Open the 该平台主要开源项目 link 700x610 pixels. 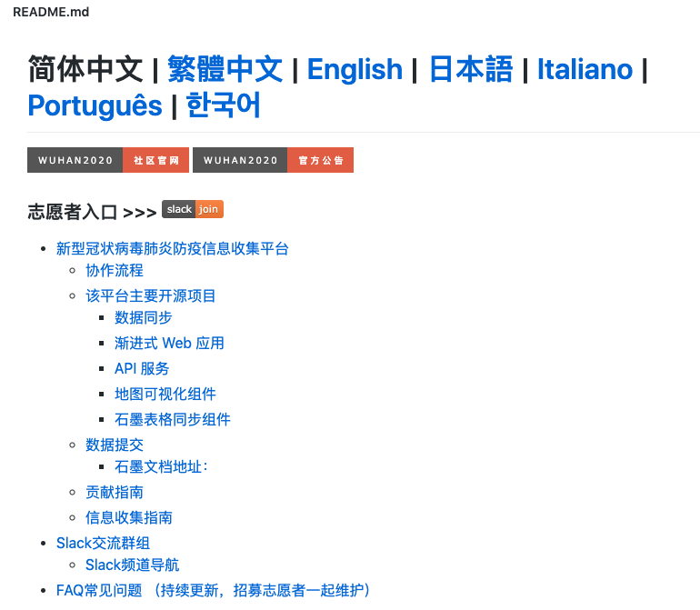[151, 295]
